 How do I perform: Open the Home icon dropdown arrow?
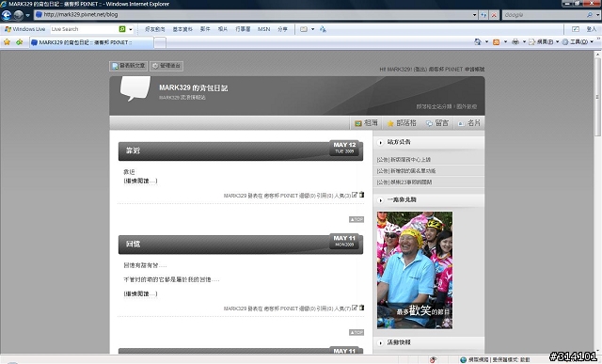tap(487, 41)
